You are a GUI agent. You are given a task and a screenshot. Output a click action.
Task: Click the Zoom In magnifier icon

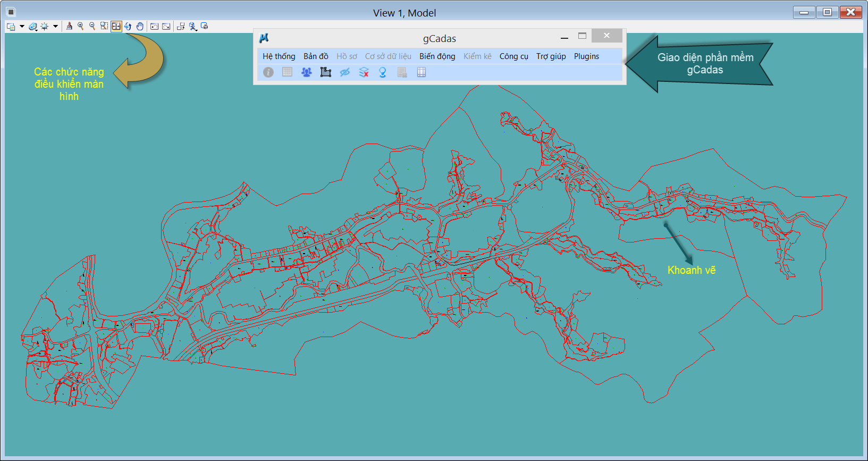(80, 26)
